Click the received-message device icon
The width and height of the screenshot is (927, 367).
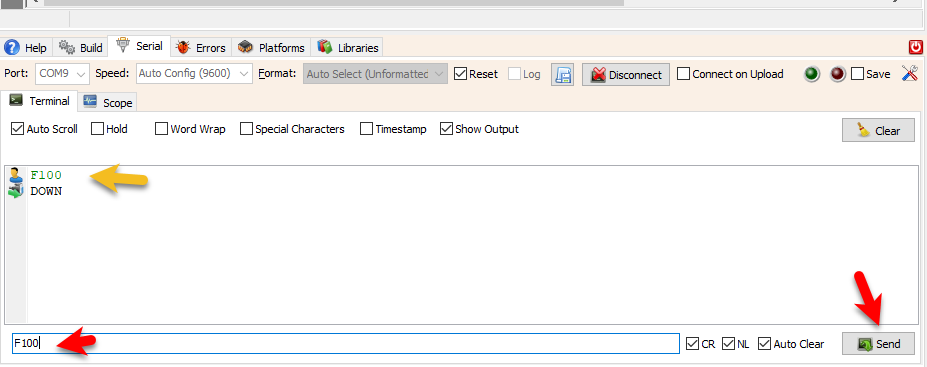(15, 191)
